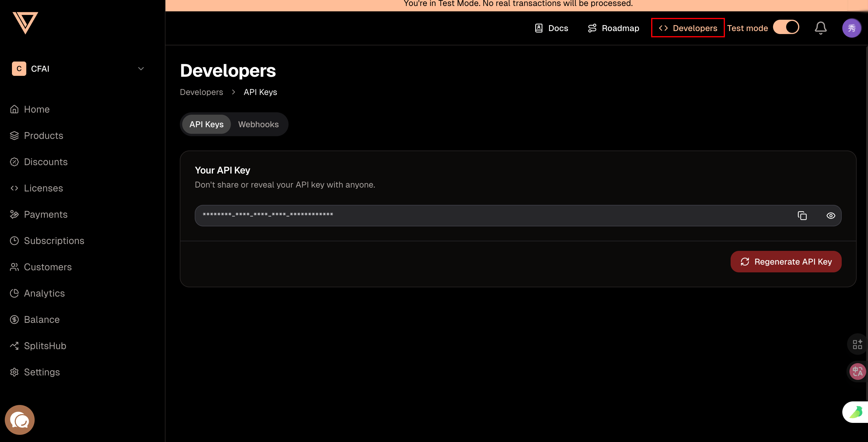Viewport: 868px width, 442px height.
Task: Select the API Keys tab
Action: point(206,124)
